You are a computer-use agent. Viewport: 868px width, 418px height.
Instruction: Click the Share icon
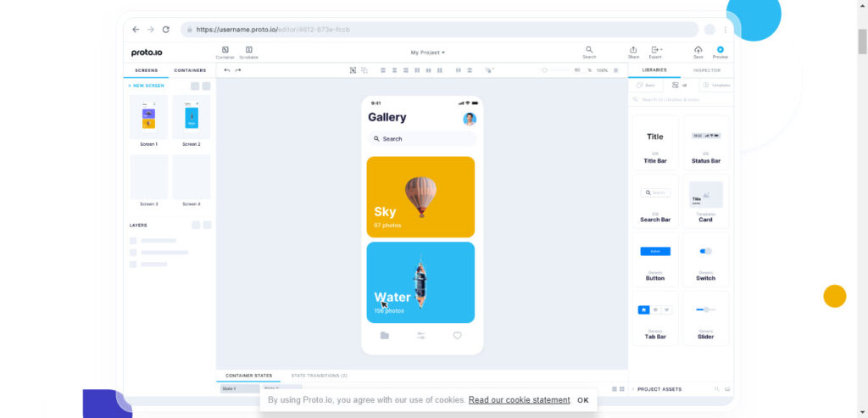633,50
